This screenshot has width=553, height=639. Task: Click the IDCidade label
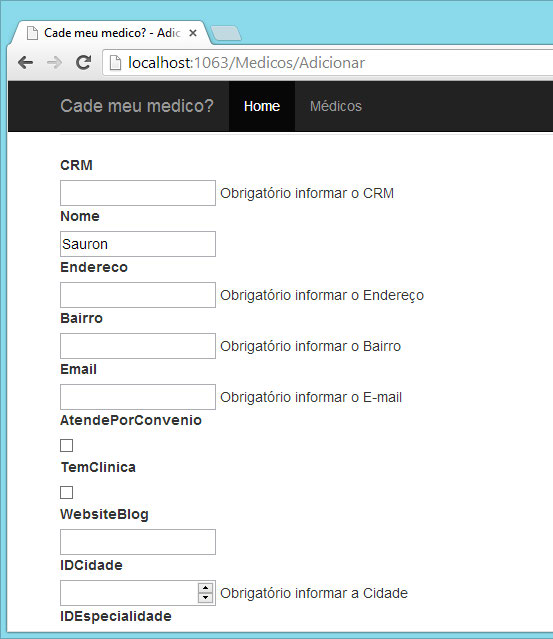pos(91,565)
